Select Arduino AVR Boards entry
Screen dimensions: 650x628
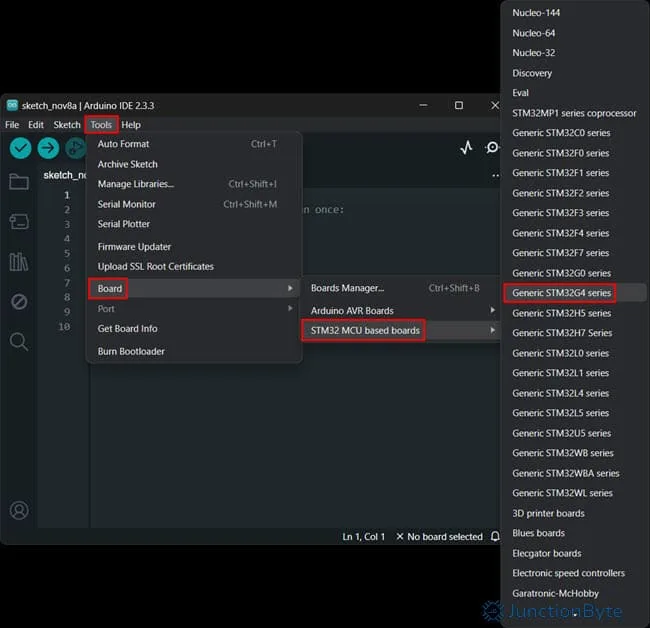tap(400, 310)
